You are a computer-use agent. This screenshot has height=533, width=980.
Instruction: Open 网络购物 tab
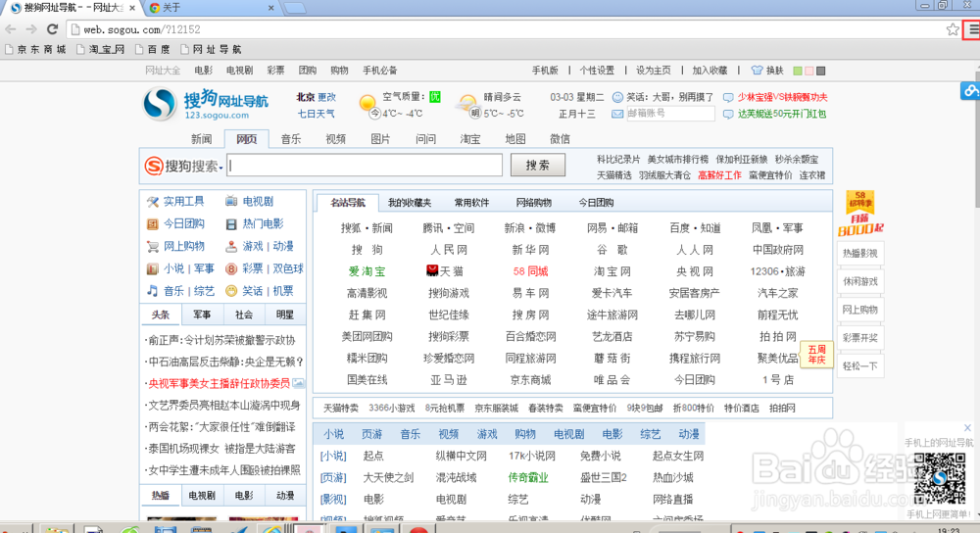point(534,203)
